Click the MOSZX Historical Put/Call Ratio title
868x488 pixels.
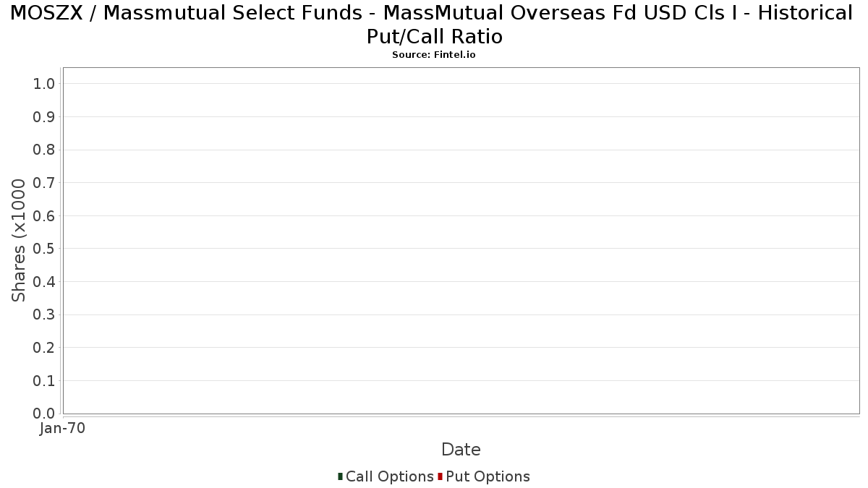(434, 24)
